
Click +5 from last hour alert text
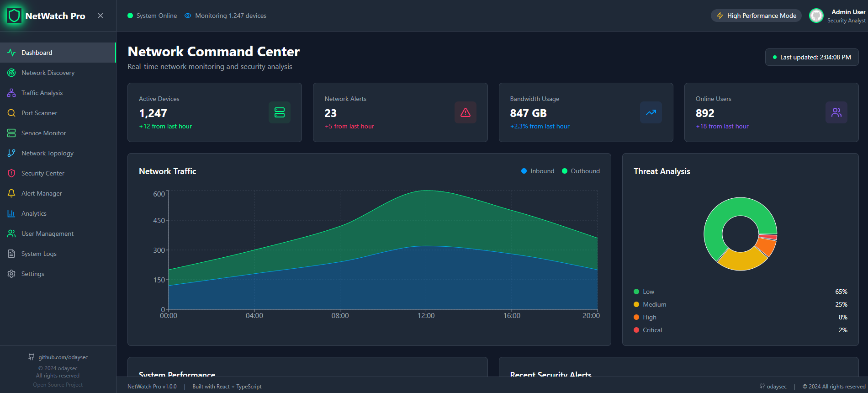[x=349, y=126]
